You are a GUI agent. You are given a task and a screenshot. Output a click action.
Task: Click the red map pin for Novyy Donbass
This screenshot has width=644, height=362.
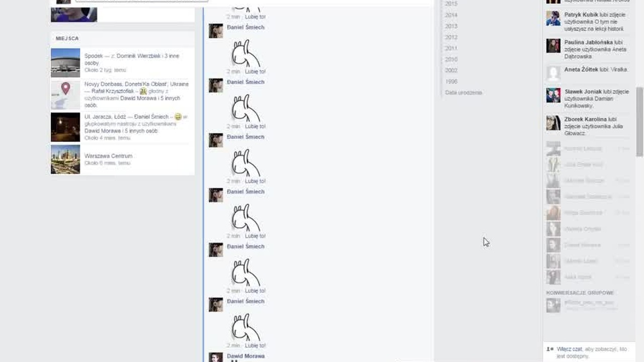tap(65, 89)
